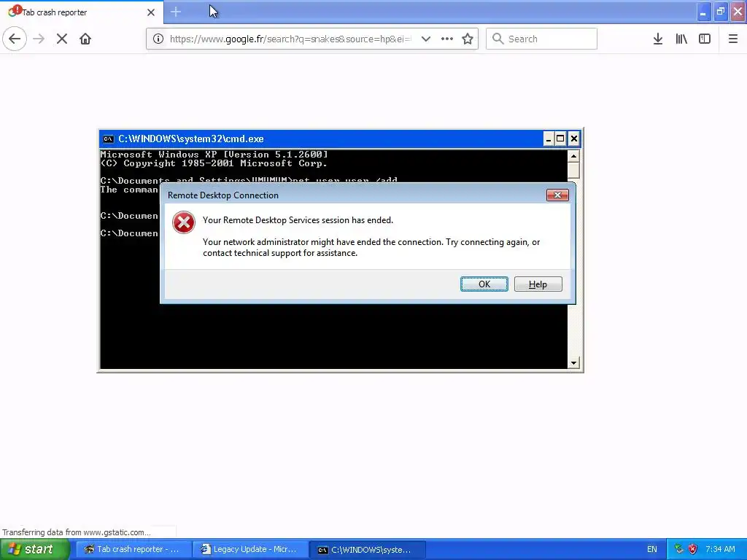Click the red error icon in dialog
747x560 pixels.
183,222
